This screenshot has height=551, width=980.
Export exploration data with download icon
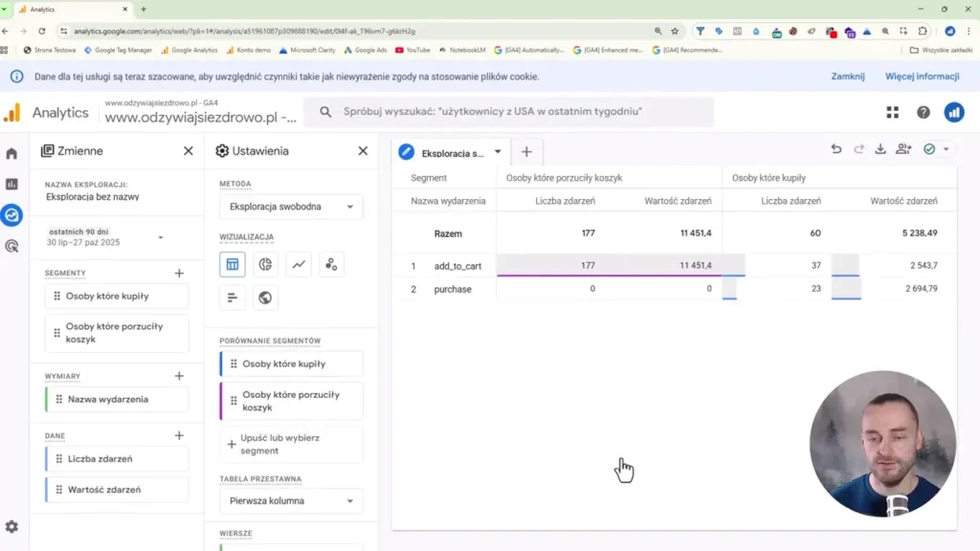(x=880, y=149)
